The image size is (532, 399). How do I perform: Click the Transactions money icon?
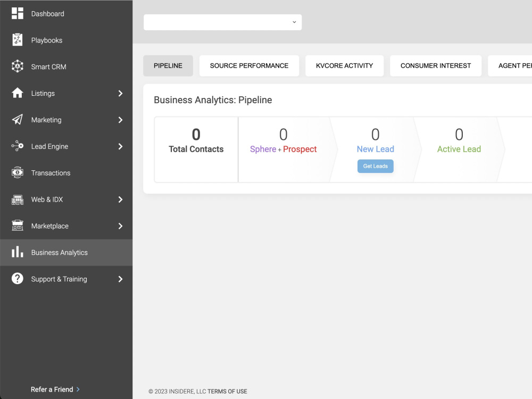[18, 172]
